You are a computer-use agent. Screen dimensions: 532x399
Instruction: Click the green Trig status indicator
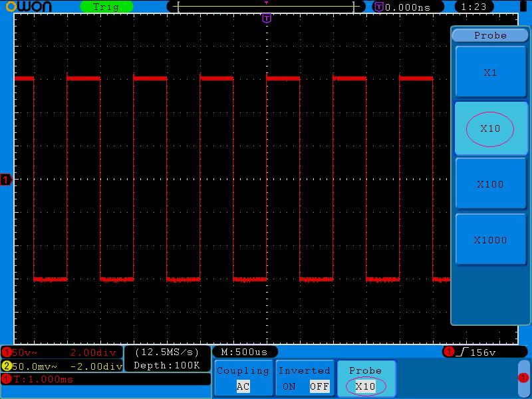106,7
